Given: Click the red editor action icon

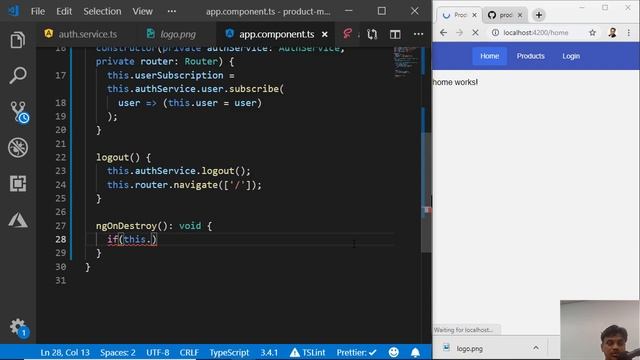Looking at the screenshot, I should 348,34.
